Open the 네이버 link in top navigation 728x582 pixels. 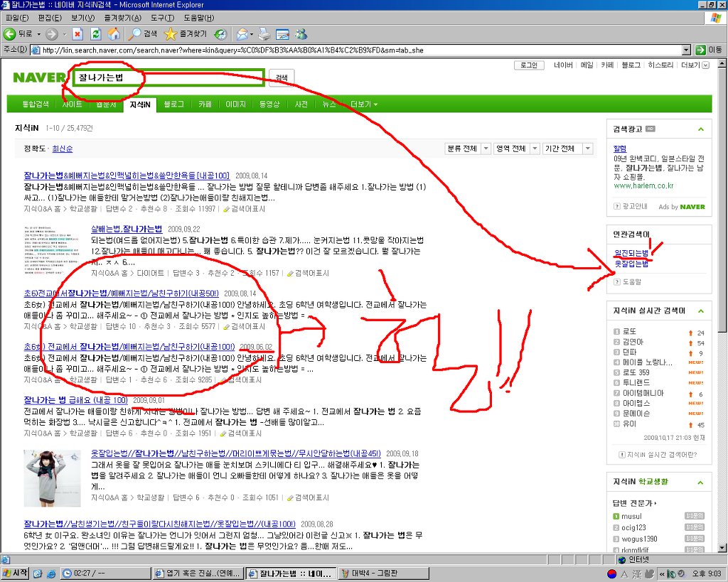[563, 65]
